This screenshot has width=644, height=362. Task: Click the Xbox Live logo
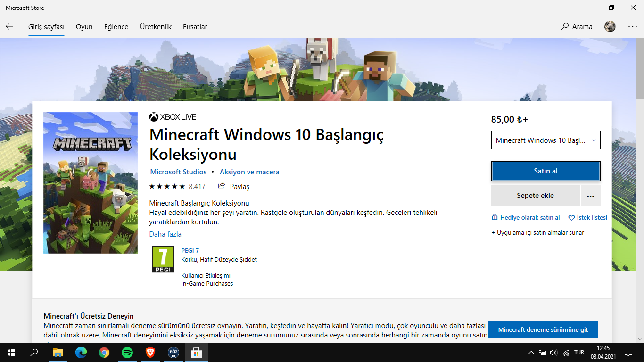(173, 117)
